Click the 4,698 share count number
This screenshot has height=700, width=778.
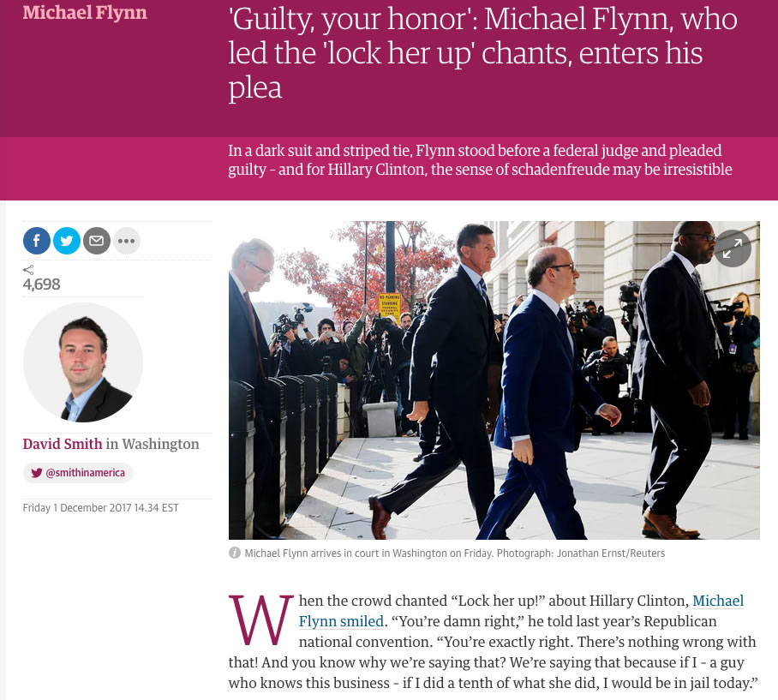tap(42, 284)
